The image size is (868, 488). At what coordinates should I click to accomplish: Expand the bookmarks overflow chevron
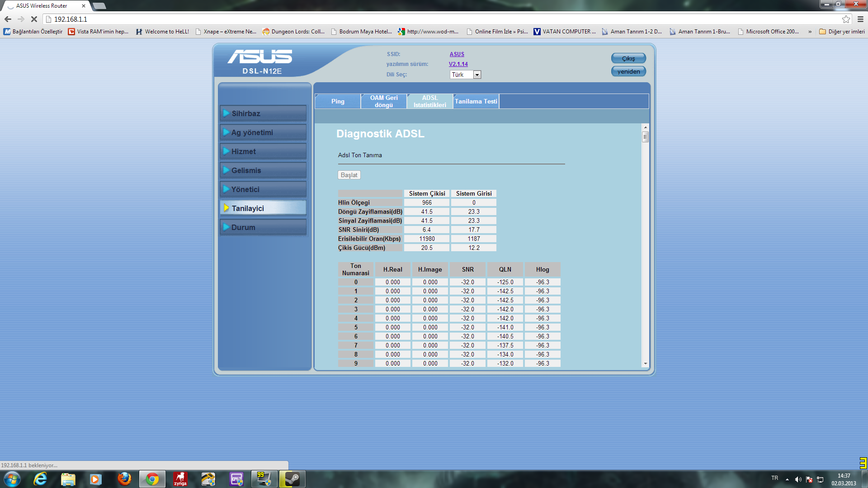tap(810, 32)
